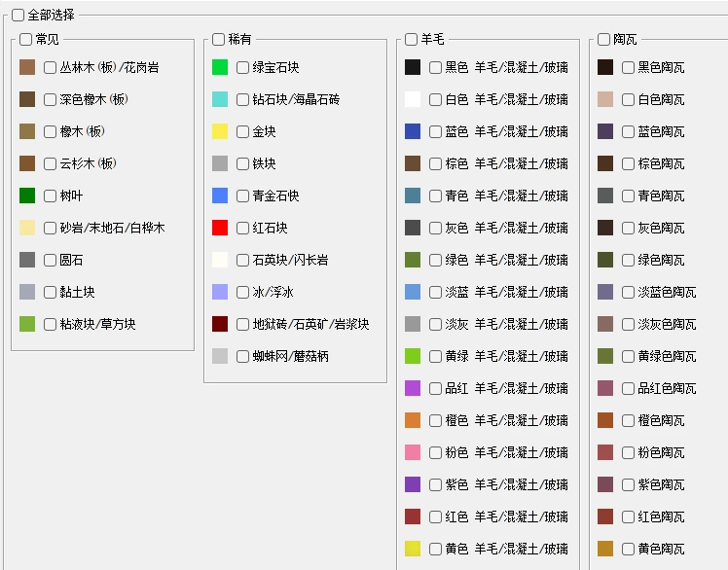Select 绿色 羊毛/混凝土/玻璃 checkbox
This screenshot has height=570, width=728.
[435, 260]
